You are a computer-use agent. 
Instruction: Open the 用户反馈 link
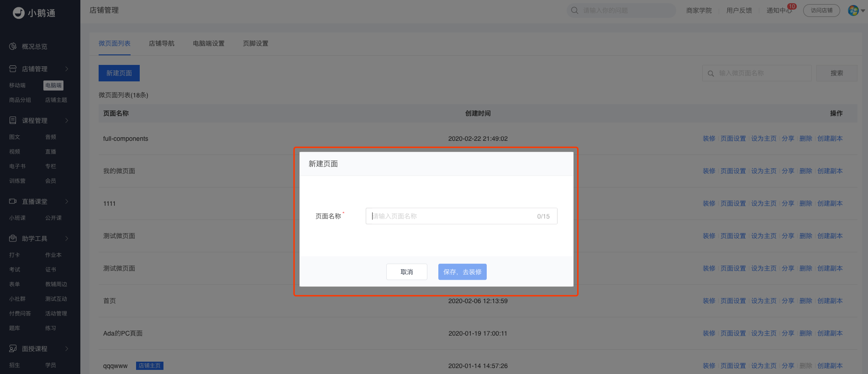tap(739, 11)
